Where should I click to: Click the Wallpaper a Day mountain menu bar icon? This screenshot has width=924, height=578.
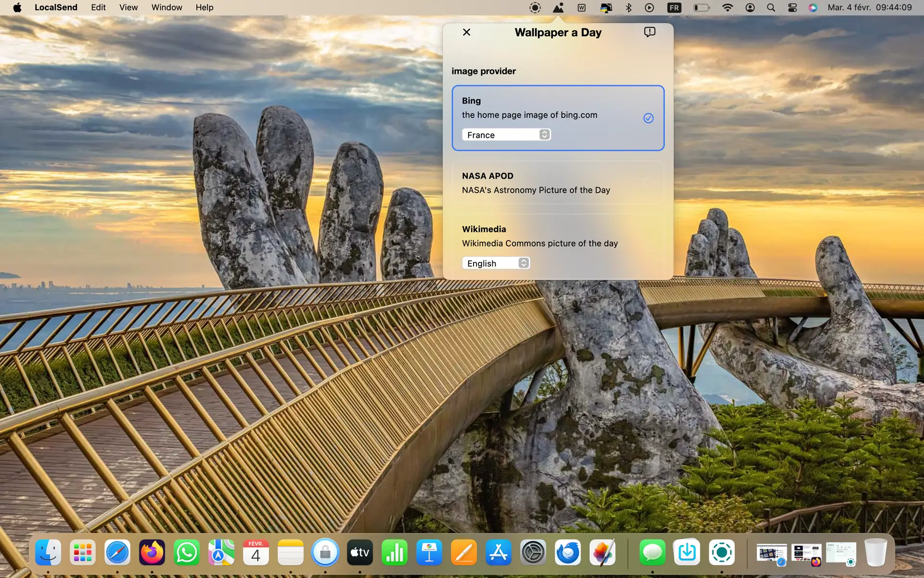(x=558, y=8)
